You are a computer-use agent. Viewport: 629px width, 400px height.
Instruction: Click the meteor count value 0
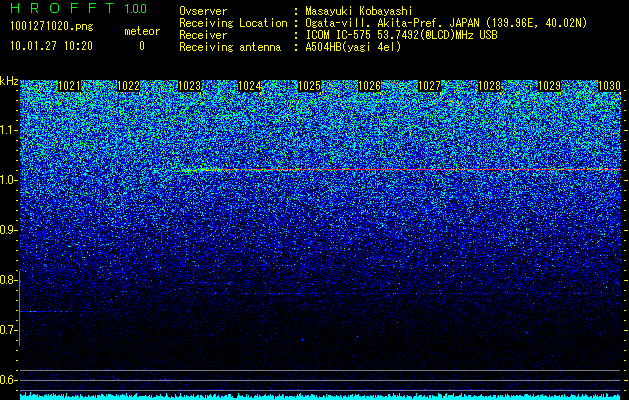point(142,46)
